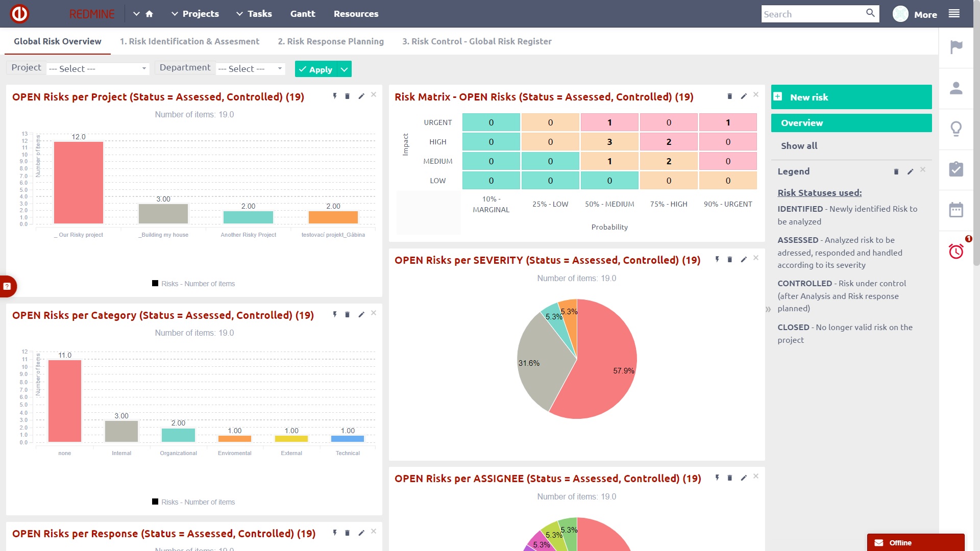
Task: Close the Risks per Project widget
Action: [x=374, y=95]
